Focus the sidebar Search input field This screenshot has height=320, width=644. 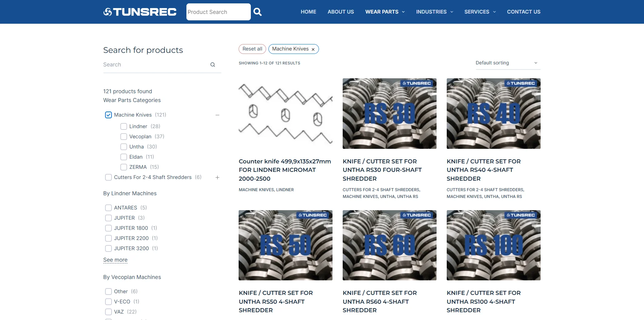(156, 65)
